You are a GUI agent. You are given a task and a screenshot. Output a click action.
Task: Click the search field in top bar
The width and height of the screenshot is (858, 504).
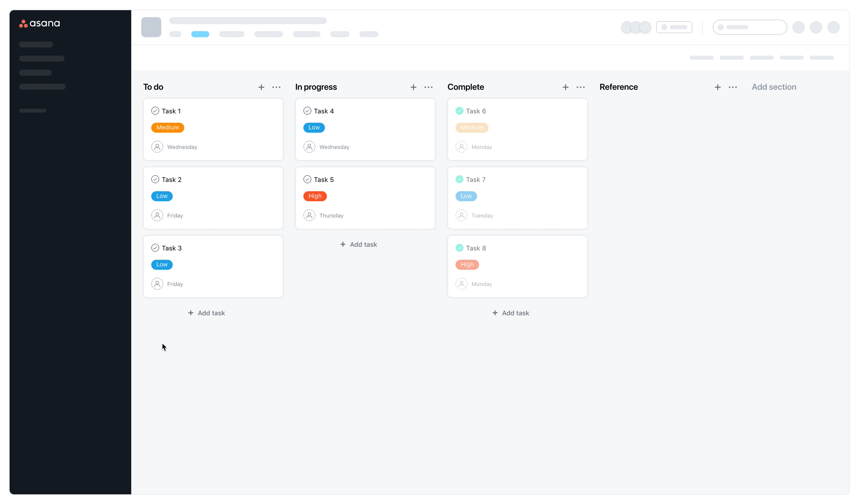pyautogui.click(x=750, y=27)
